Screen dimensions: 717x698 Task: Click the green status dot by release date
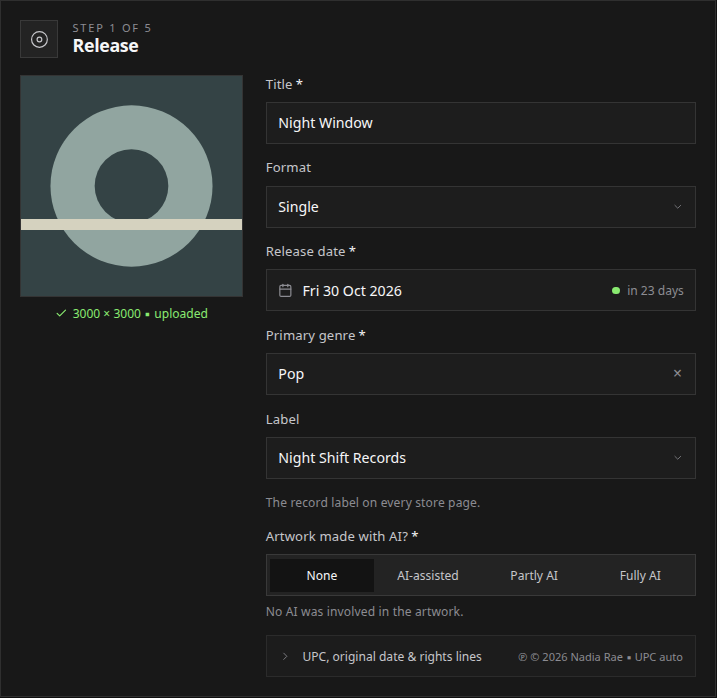616,290
